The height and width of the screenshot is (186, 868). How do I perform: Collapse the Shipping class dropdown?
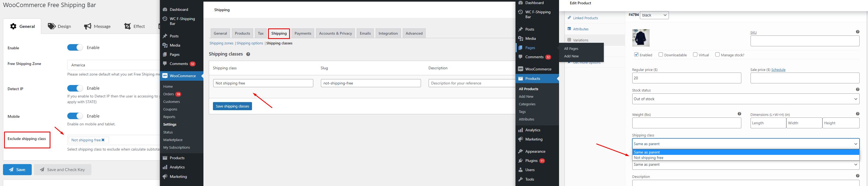pos(746,143)
